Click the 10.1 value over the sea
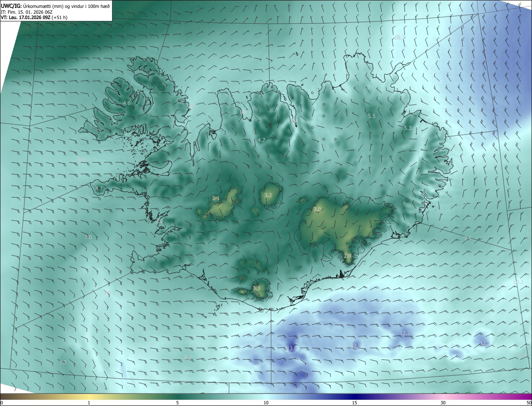The height and width of the screenshot is (406, 532). click(x=518, y=282)
